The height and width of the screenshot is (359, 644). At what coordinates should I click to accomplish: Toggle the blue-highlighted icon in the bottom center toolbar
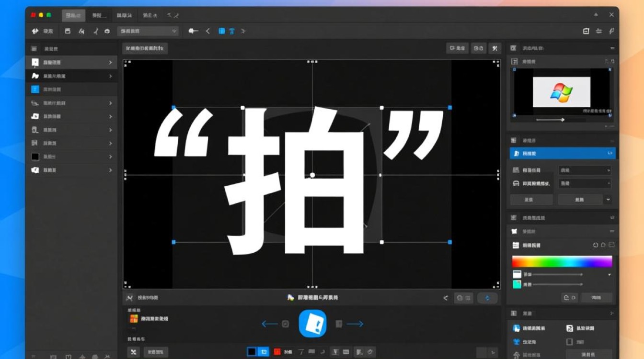tap(264, 352)
